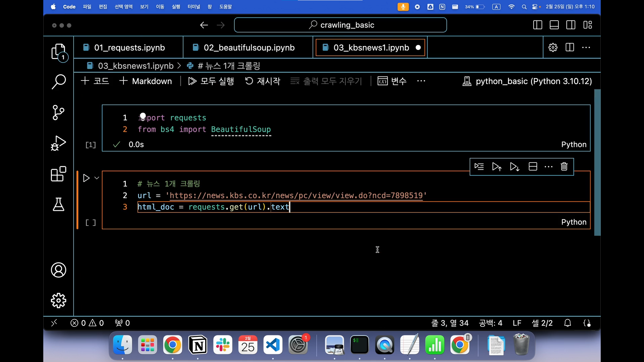
Task: Click the 모두 실행 run all button
Action: (211, 81)
